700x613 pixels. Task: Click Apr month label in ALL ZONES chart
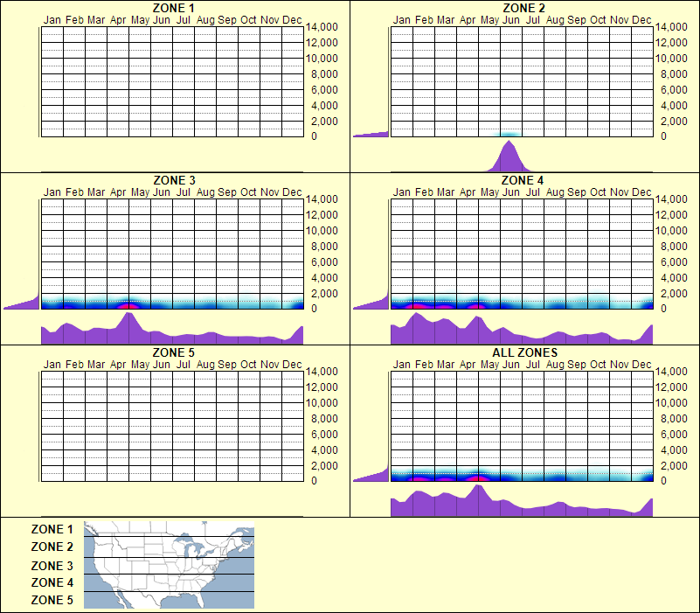coord(468,365)
